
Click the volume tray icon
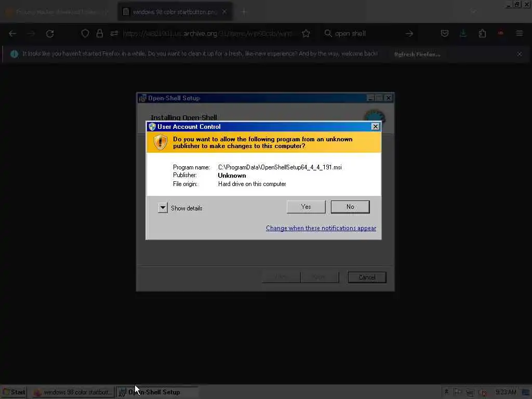pos(483,393)
